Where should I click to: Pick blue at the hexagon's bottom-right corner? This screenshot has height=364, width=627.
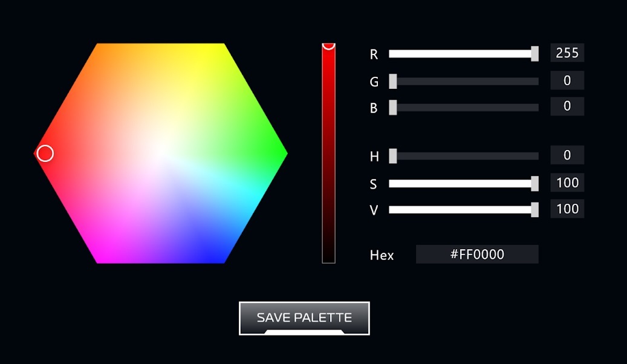click(x=219, y=258)
